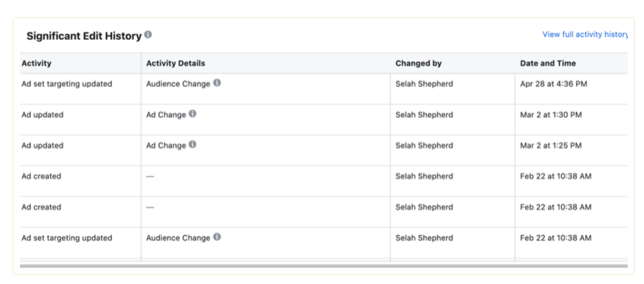Click Ad updated in Mar 2 1:25 PM row
The width and height of the screenshot is (644, 284).
click(x=43, y=146)
